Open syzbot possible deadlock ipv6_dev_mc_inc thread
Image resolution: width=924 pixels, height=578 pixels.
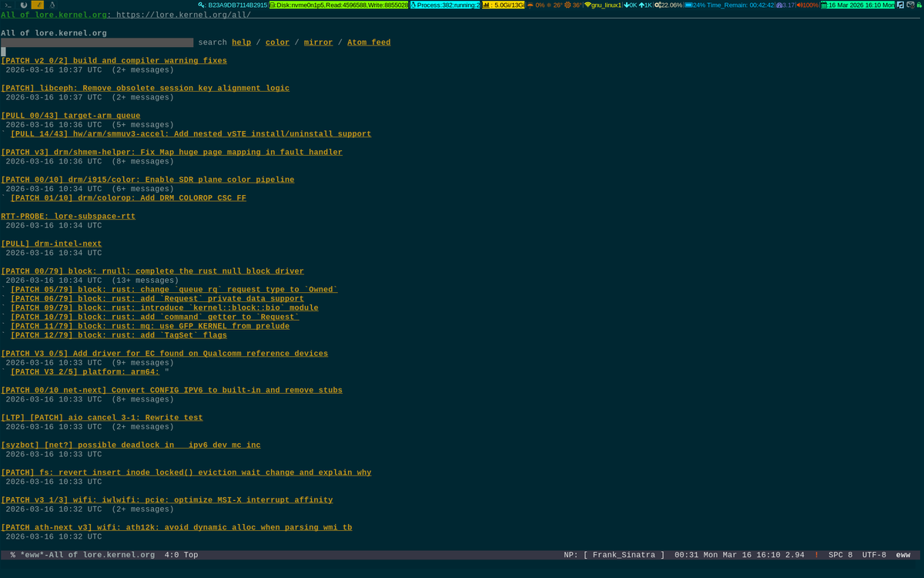pos(131,445)
